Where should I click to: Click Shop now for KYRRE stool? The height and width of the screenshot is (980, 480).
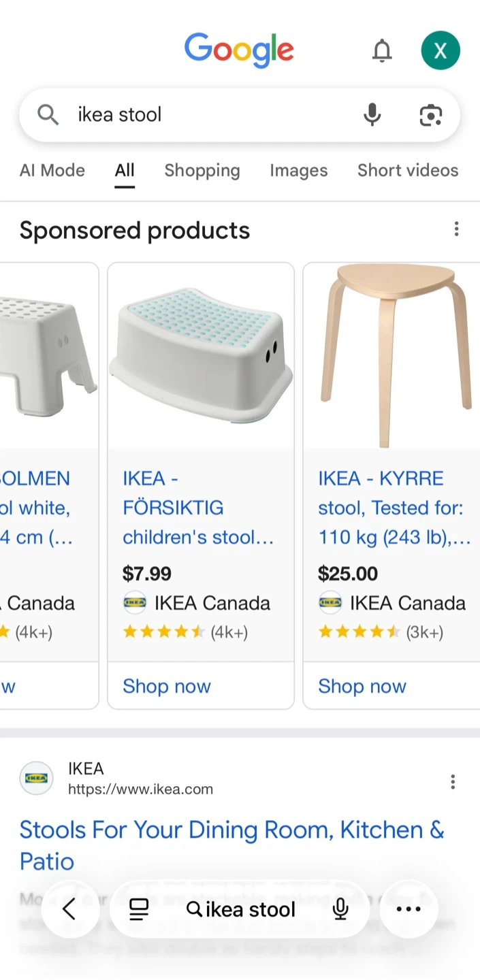coord(362,686)
